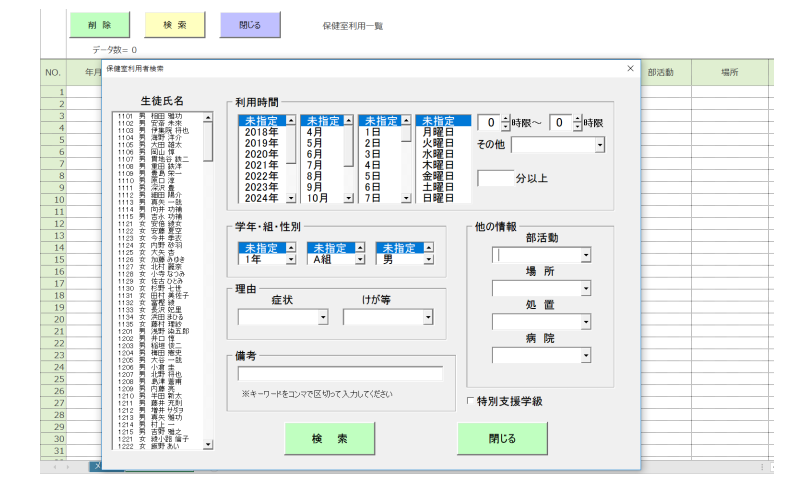
Task: Click the green 閉じる button in dialog
Action: tap(502, 438)
